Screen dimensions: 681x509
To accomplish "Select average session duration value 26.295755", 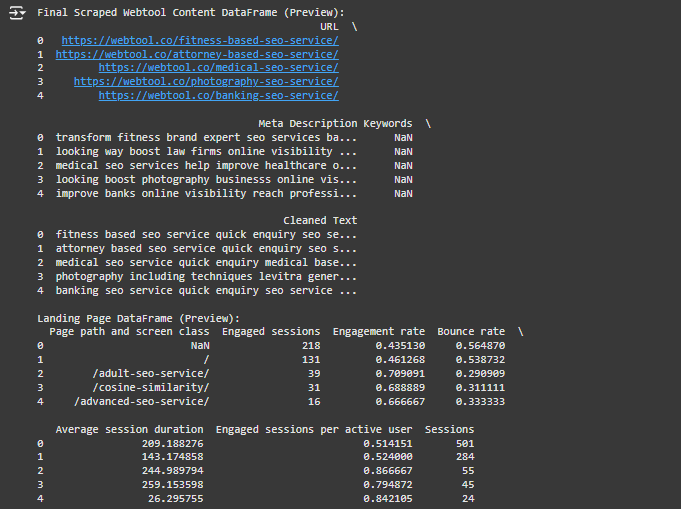I will (x=175, y=499).
